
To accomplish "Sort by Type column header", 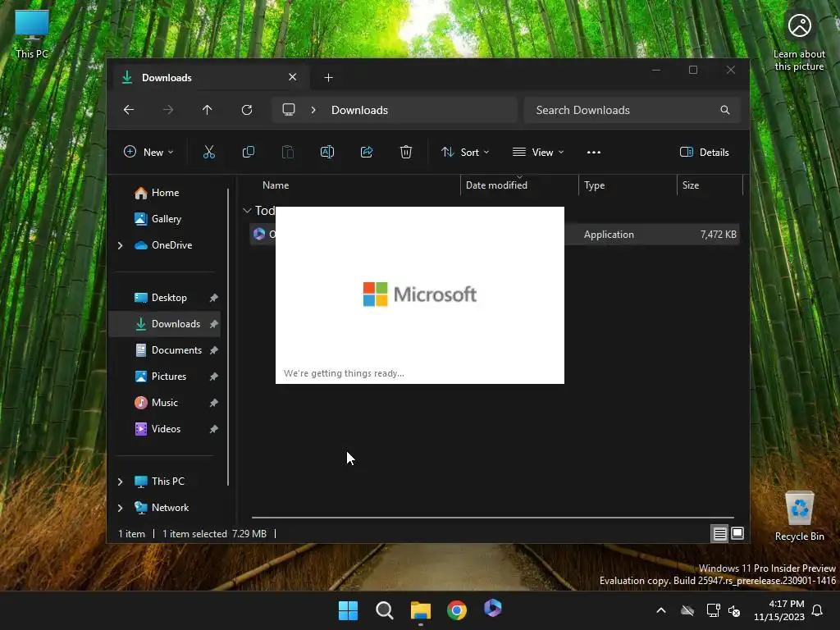I will (x=594, y=185).
